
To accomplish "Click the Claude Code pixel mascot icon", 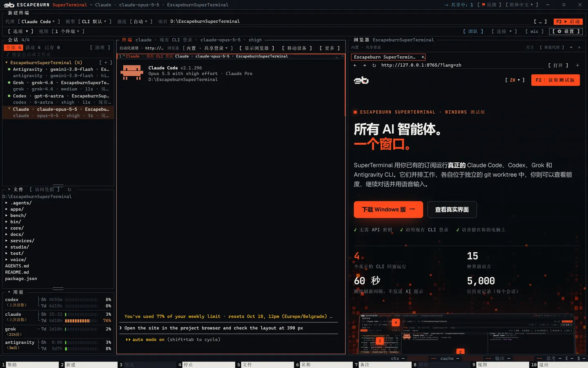I will 132,73.
